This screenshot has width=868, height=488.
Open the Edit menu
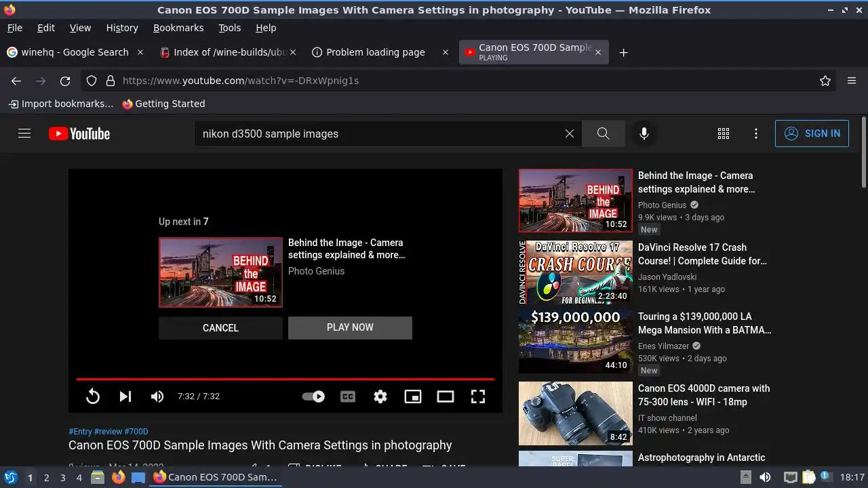click(46, 28)
